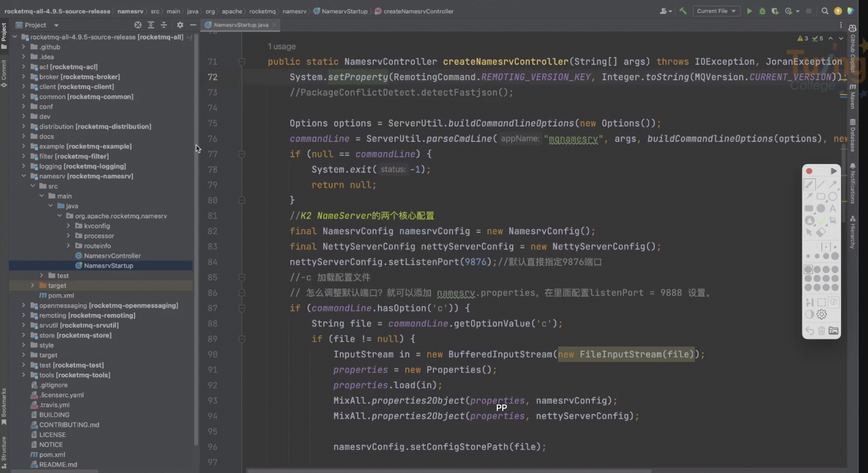Select the eraser tool in annotation palette
The width and height of the screenshot is (868, 473).
coord(821,232)
